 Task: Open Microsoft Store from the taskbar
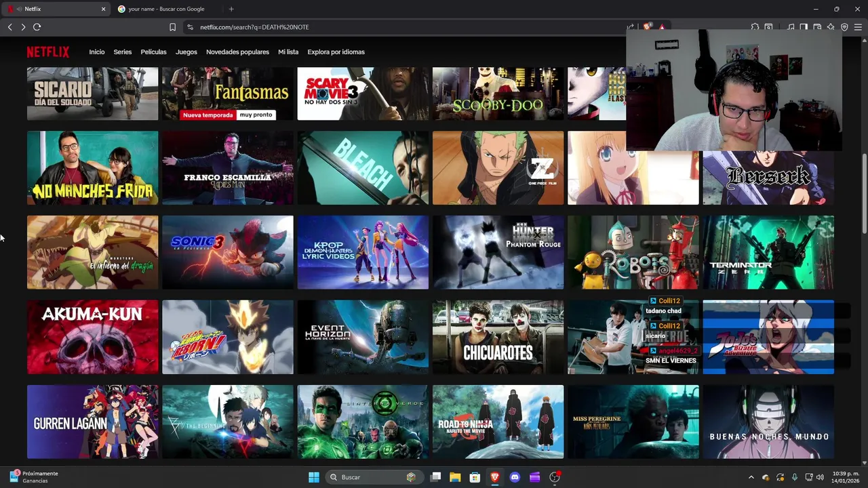point(475,477)
